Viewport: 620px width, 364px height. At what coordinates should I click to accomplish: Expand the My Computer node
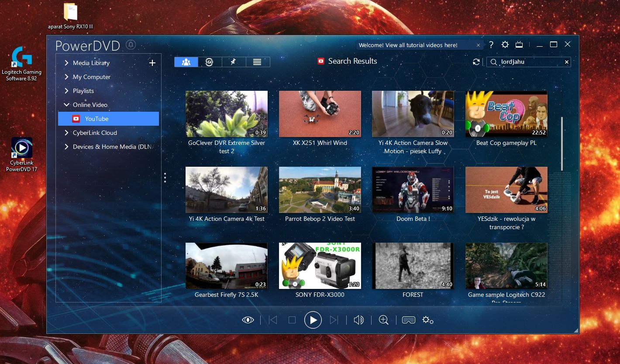(x=66, y=77)
